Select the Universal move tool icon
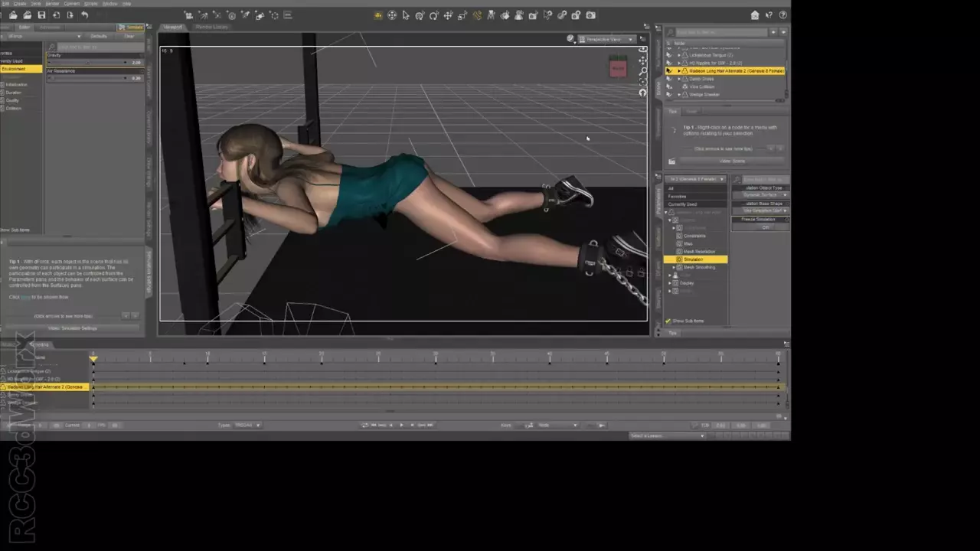This screenshot has width=980, height=551. (392, 15)
